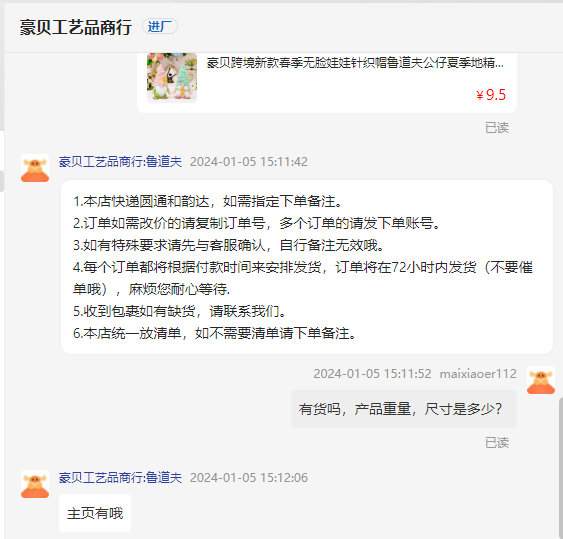Open the 豪贝工艺品商行 shop title

click(x=76, y=27)
